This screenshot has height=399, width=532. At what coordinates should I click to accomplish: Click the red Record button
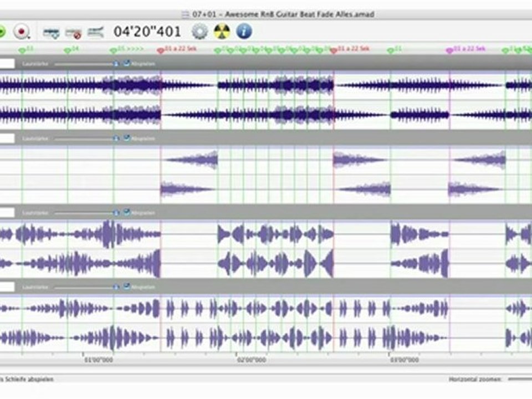pos(22,32)
